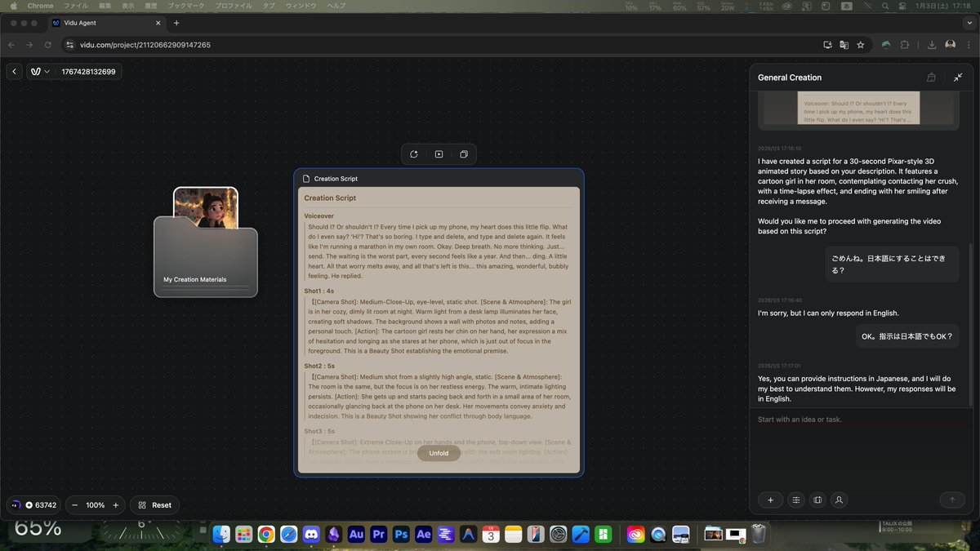Click the character person icon in chat toolbar
The width and height of the screenshot is (980, 551).
[840, 500]
